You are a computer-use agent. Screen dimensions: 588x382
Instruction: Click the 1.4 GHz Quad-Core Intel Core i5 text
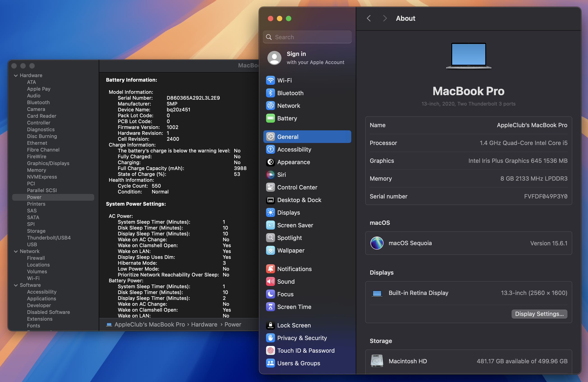524,143
